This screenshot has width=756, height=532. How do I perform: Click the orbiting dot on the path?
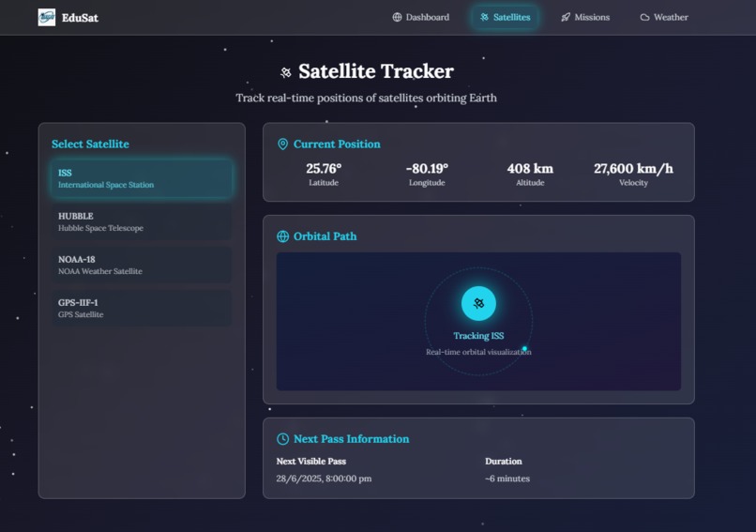pos(524,349)
